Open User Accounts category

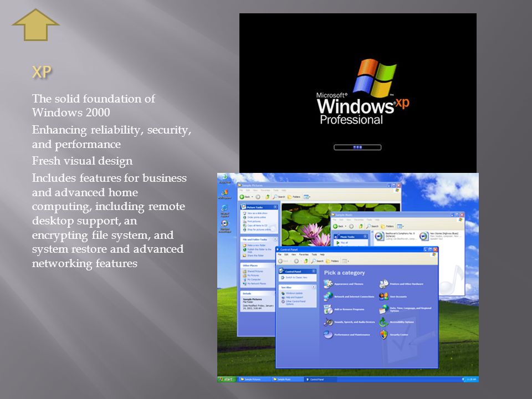pyautogui.click(x=393, y=296)
